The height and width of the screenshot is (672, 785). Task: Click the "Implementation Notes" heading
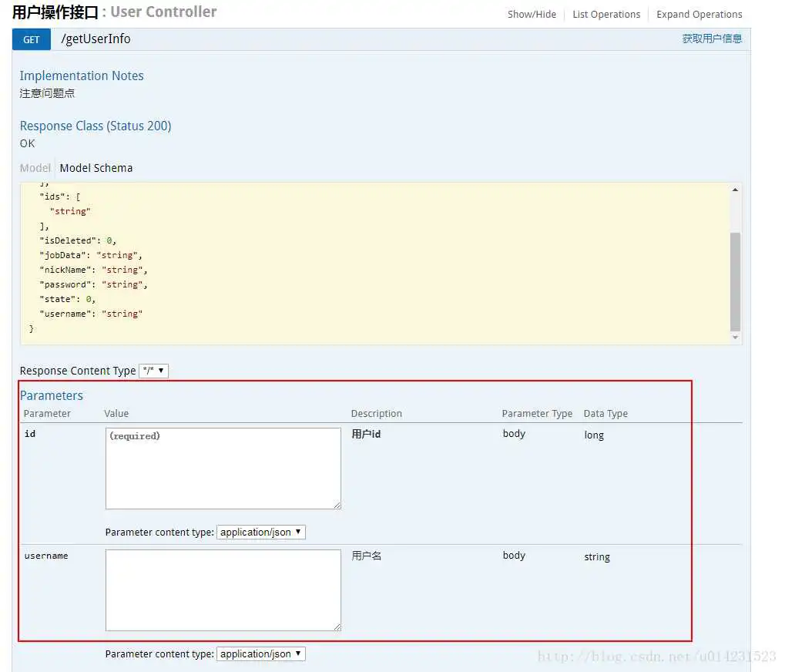[x=82, y=76]
